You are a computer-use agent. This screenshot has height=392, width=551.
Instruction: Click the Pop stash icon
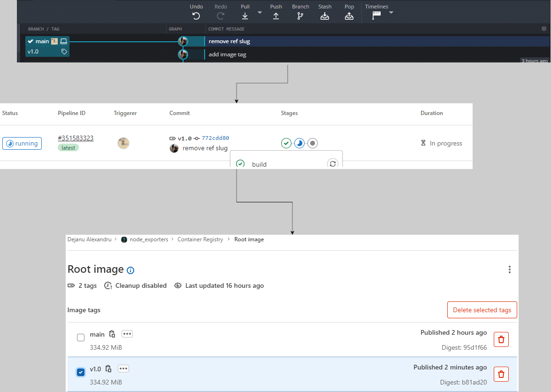point(349,16)
